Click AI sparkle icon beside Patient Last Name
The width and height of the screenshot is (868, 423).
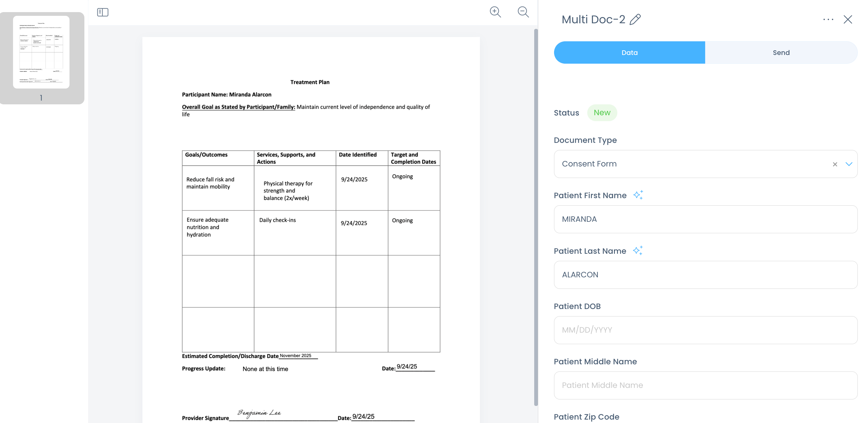[x=638, y=251]
